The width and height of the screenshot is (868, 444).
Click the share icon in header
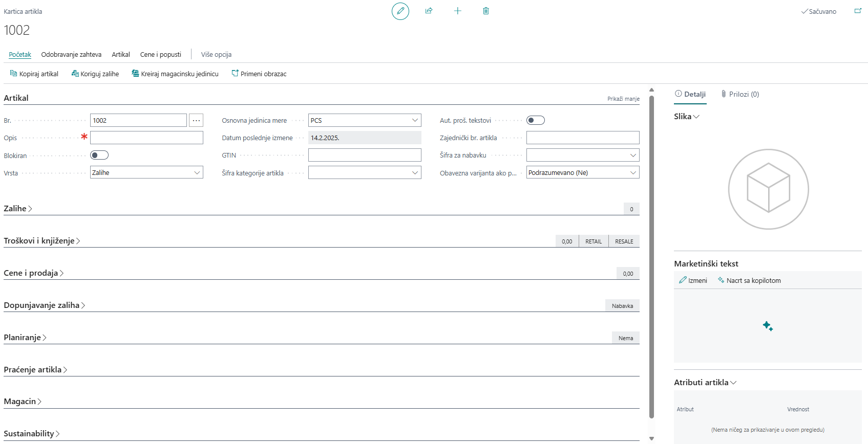[x=429, y=11]
